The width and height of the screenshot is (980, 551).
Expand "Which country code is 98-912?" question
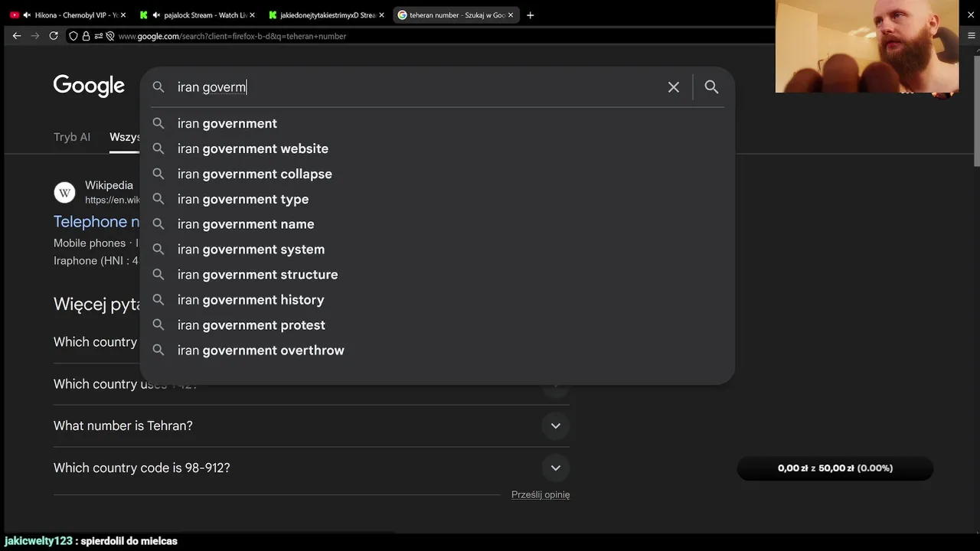click(x=555, y=468)
